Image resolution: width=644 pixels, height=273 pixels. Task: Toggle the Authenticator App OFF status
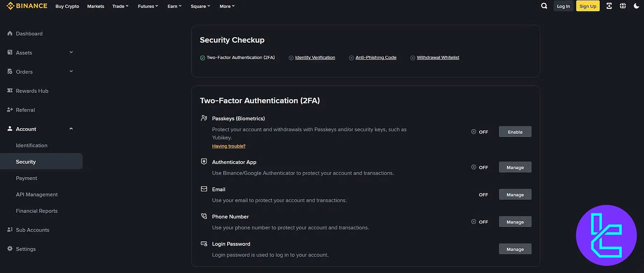pyautogui.click(x=479, y=167)
